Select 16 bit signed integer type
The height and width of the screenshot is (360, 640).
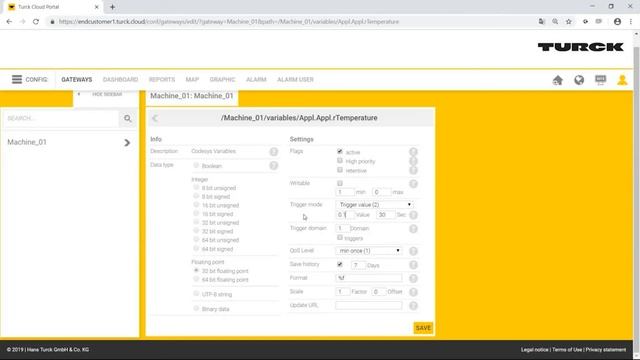tap(196, 213)
